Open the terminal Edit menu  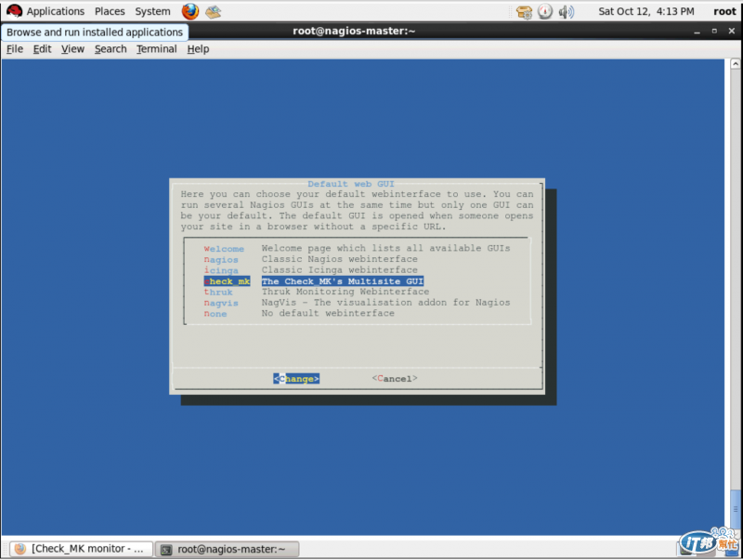tap(42, 49)
